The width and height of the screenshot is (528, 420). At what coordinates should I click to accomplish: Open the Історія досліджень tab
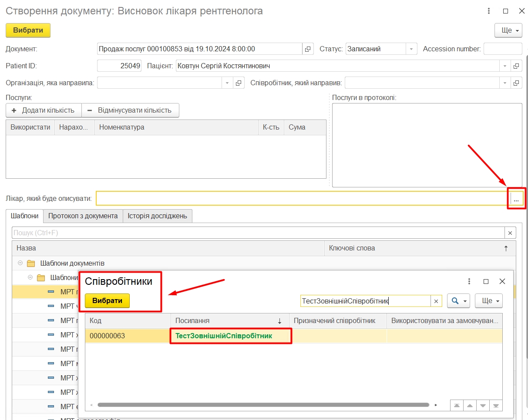point(157,216)
